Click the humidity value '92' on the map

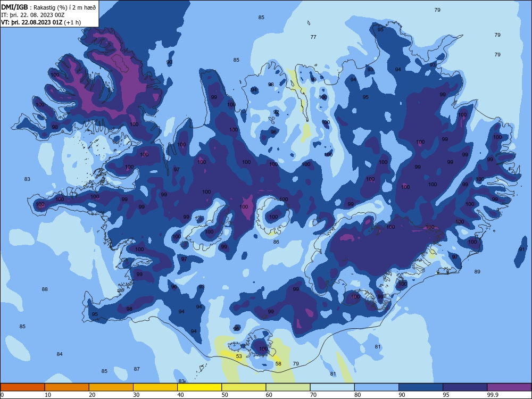click(276, 112)
